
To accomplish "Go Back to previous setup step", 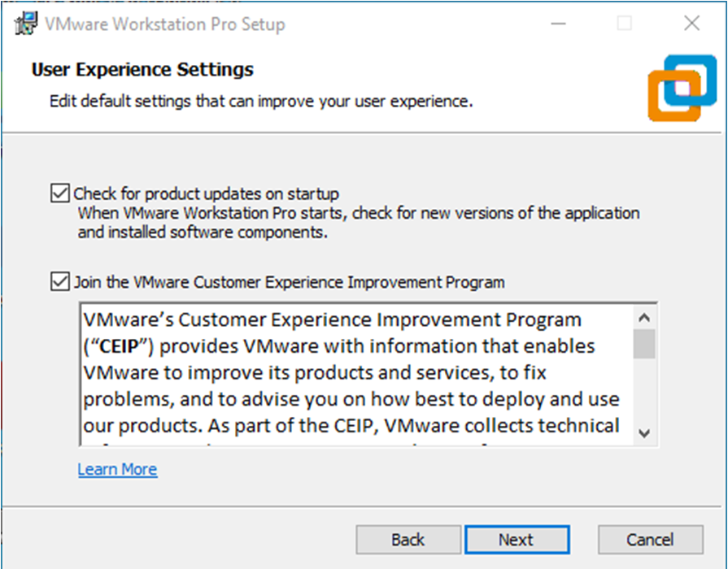I will coord(408,540).
